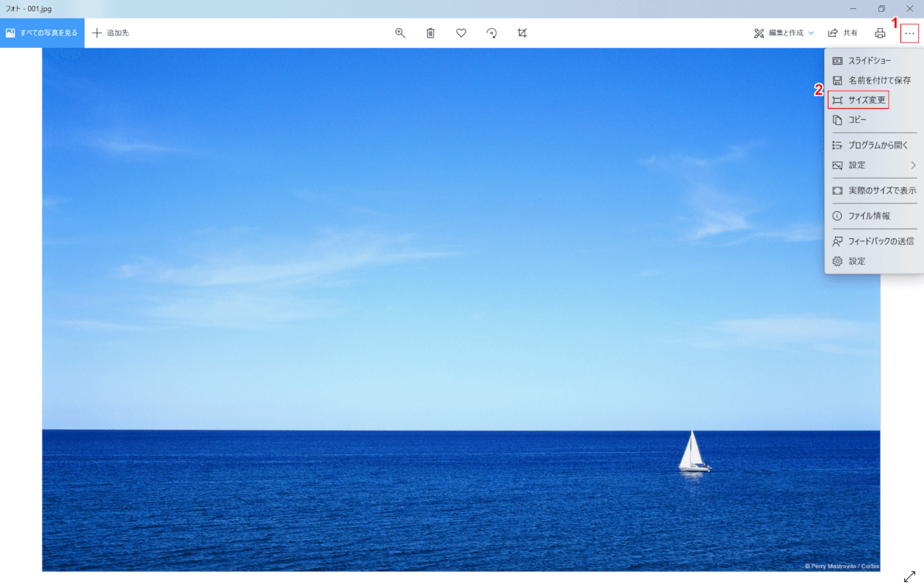Add photo to favorites with heart icon
The height and width of the screenshot is (588, 924).
[461, 33]
